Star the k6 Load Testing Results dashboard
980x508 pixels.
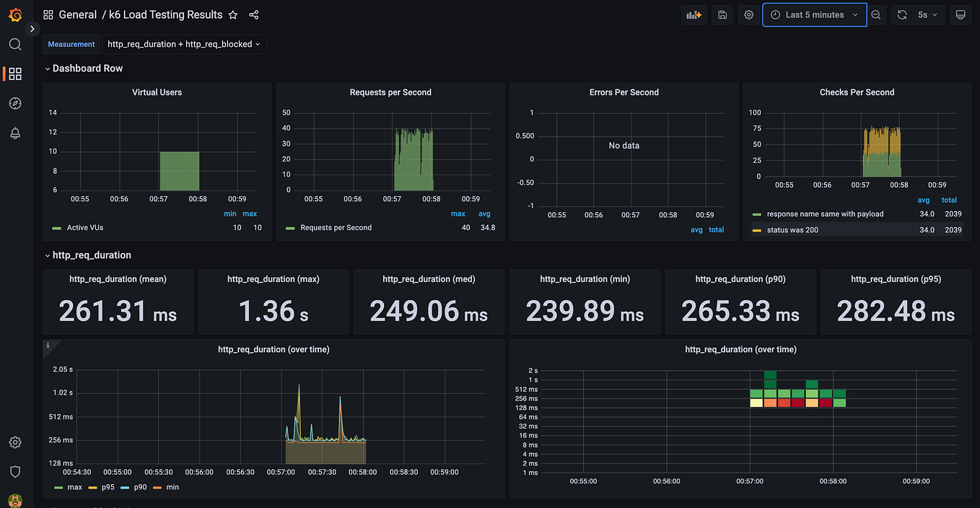pyautogui.click(x=233, y=14)
